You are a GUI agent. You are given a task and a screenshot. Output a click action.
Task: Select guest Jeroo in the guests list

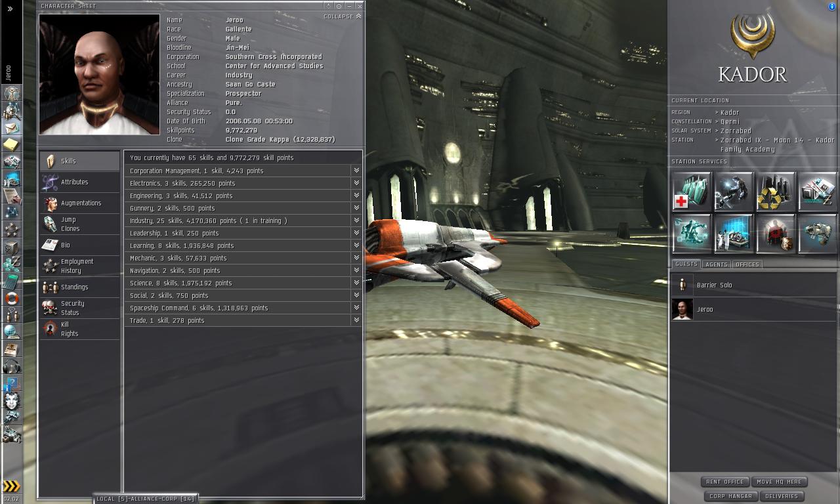[x=753, y=309]
